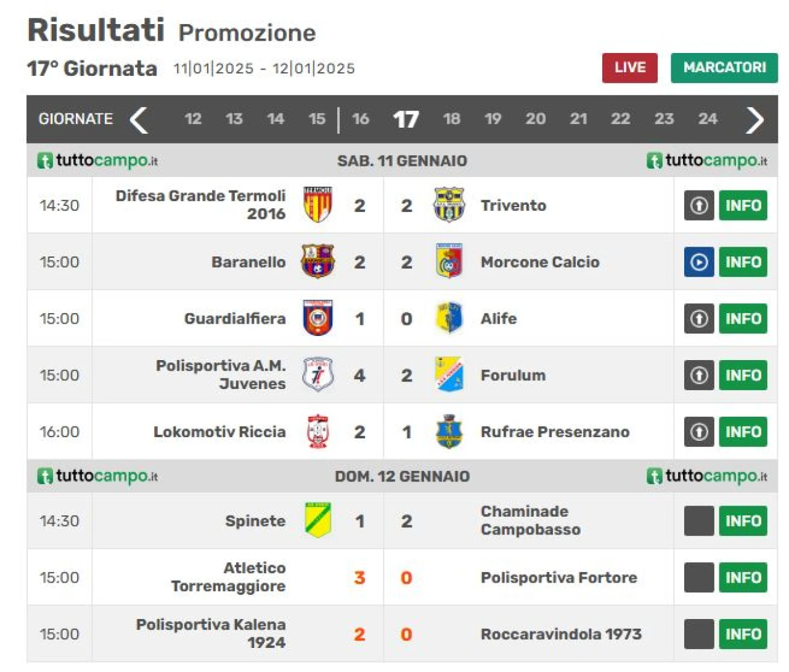Screen dimensions: 789x672
Task: Go to next giornate with right chevron
Action: [754, 119]
